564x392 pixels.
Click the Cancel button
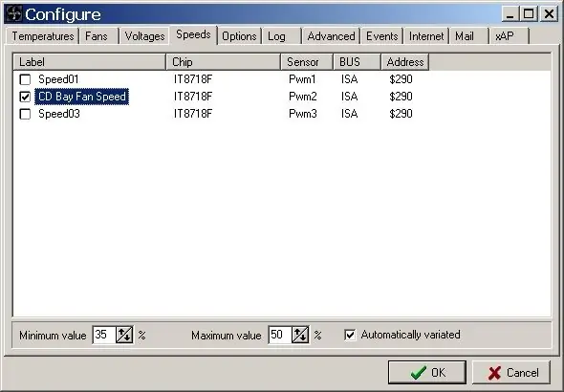(x=511, y=373)
